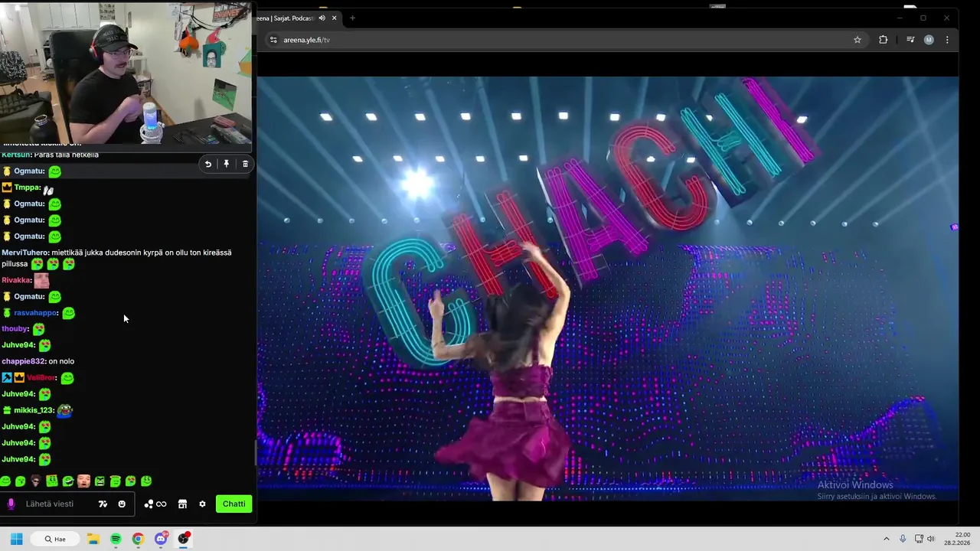Open Google Chrome from taskbar

138,539
